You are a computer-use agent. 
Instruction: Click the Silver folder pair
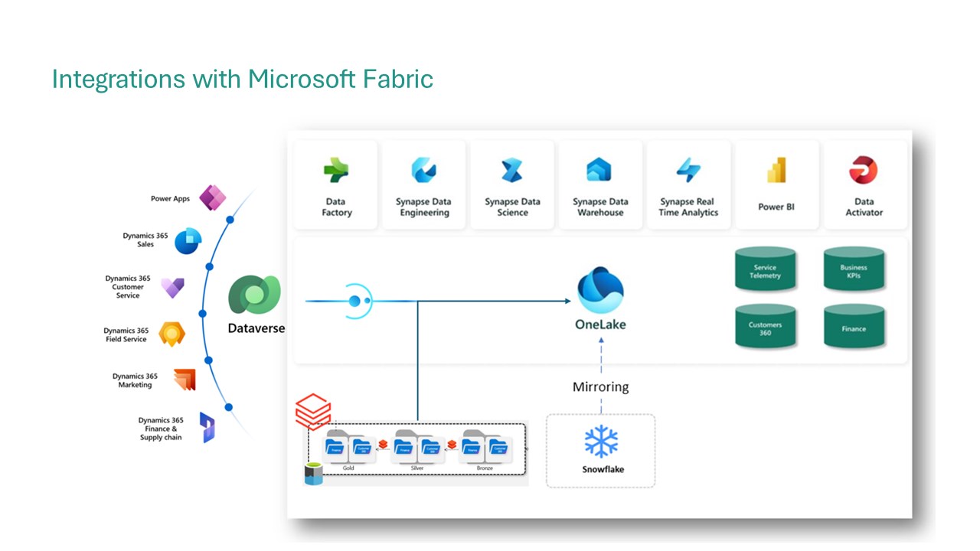pos(418,446)
